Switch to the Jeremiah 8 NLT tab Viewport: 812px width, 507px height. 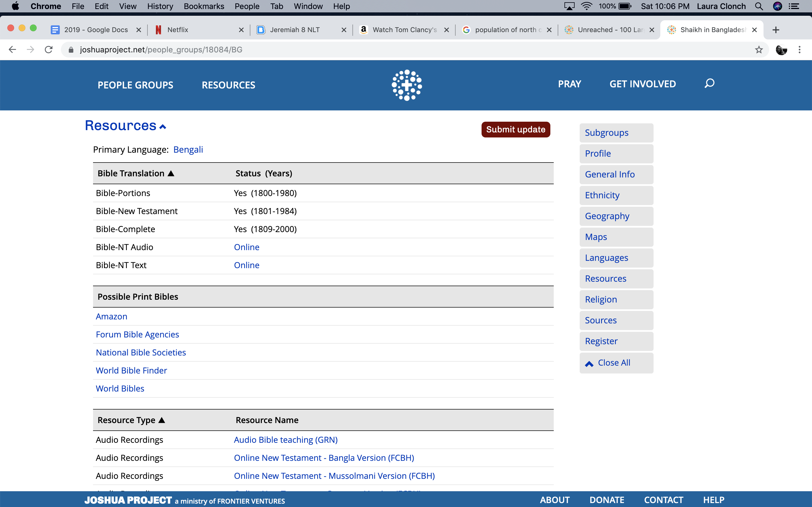pos(295,30)
